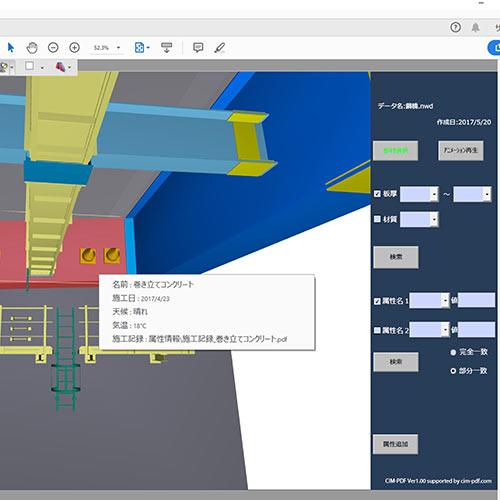Open notifications bell icon

click(475, 27)
